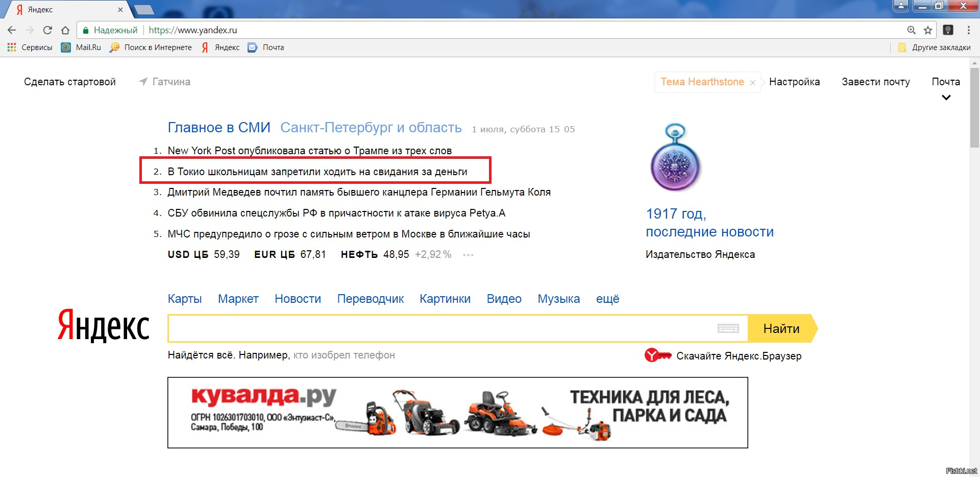Click the yellow Найти search button

coord(782,328)
